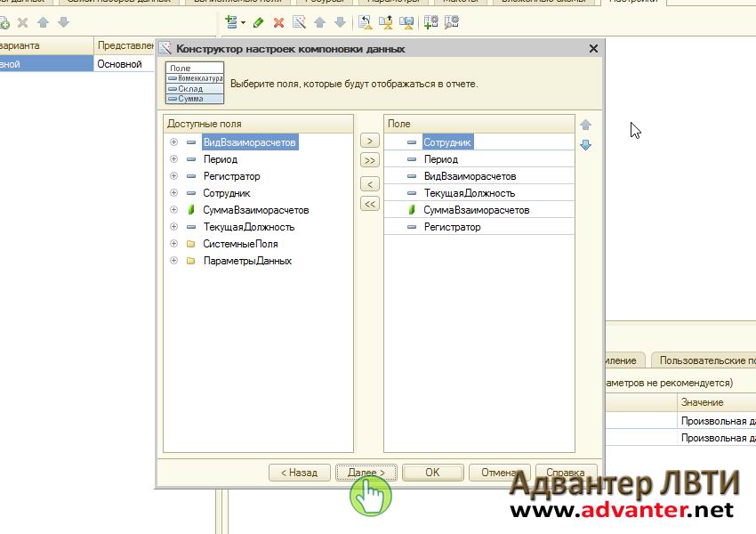Click the add all fields '>>' button

(x=369, y=161)
